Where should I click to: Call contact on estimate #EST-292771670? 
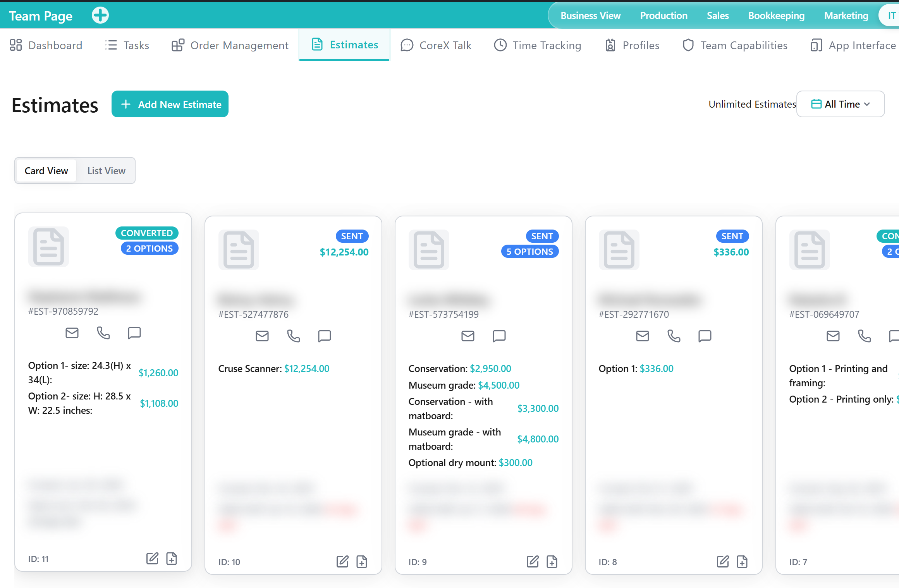(674, 336)
